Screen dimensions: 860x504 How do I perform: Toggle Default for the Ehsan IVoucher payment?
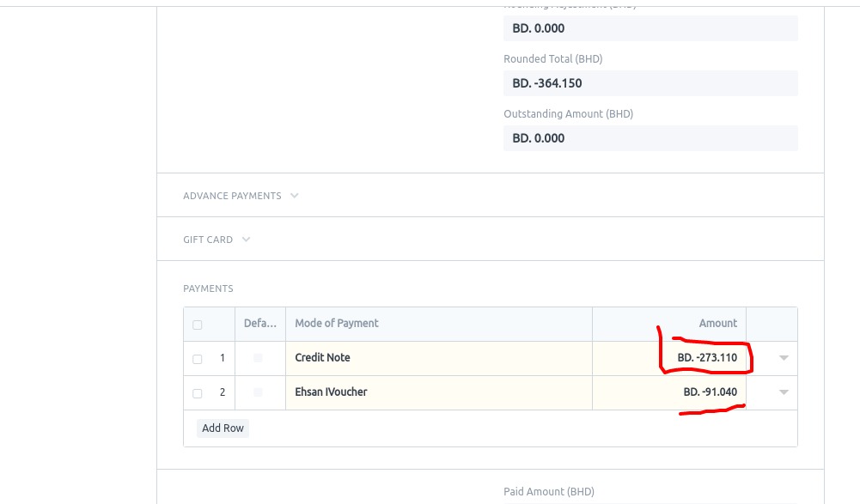[x=259, y=392]
